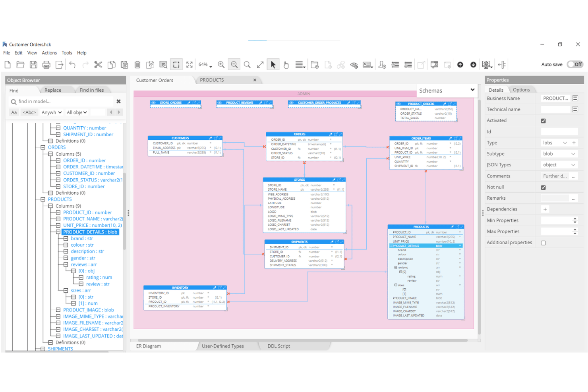The image size is (588, 392).
Task: Cut selection with the scissors icon
Action: [98, 65]
